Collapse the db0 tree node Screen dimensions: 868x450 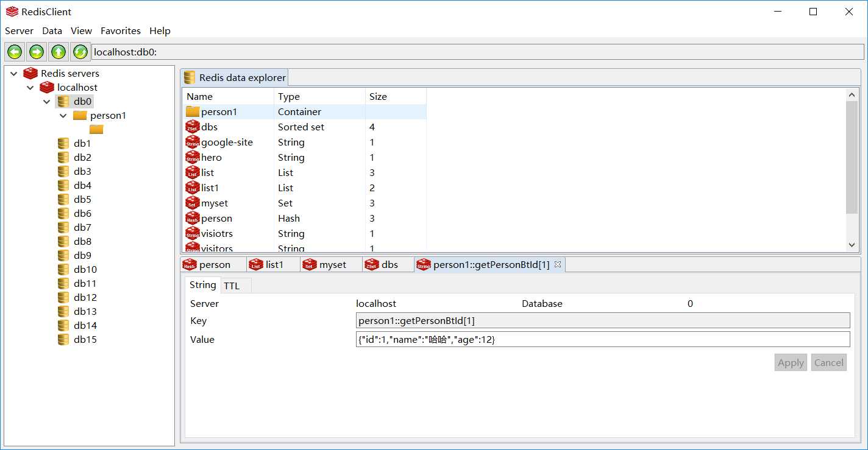[x=47, y=101]
